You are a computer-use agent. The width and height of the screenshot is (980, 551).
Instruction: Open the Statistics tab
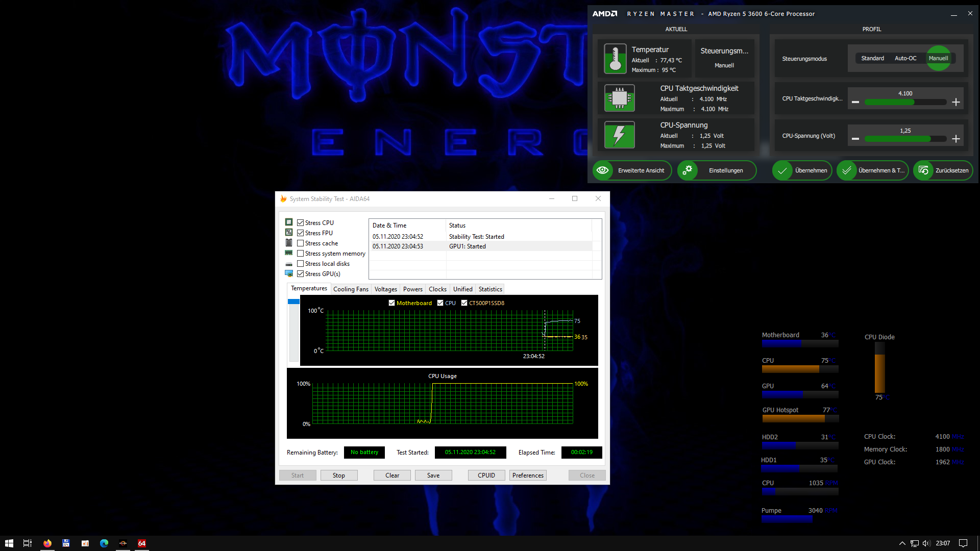click(490, 289)
